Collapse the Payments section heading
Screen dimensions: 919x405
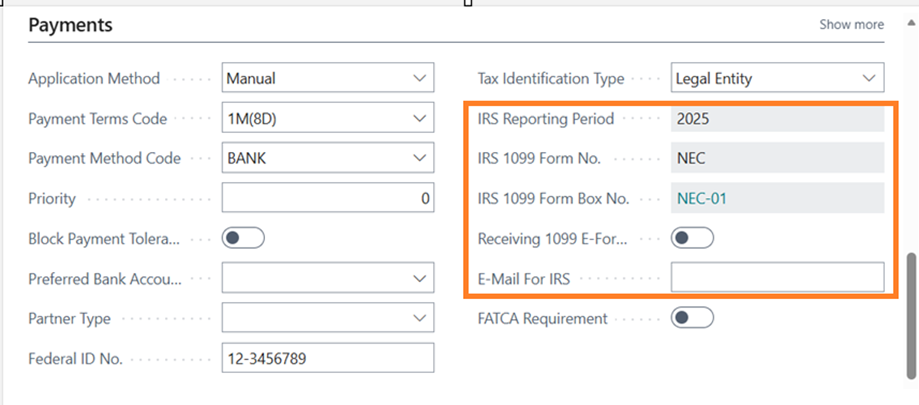click(70, 25)
